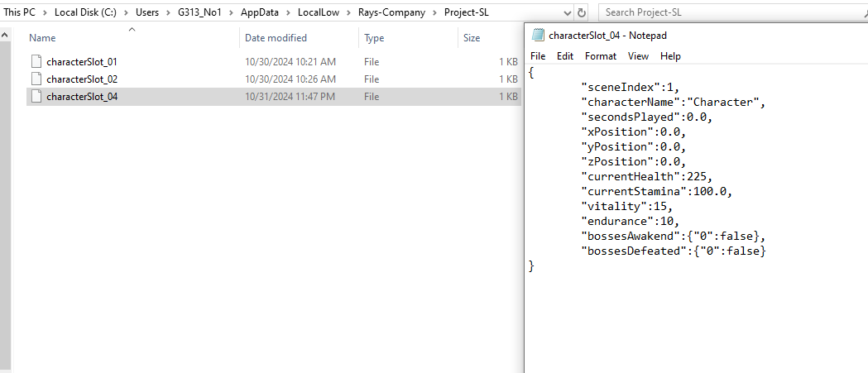Viewport: 868px width, 373px height.
Task: Click the "secondsPlayed":0.0 line
Action: tap(647, 117)
